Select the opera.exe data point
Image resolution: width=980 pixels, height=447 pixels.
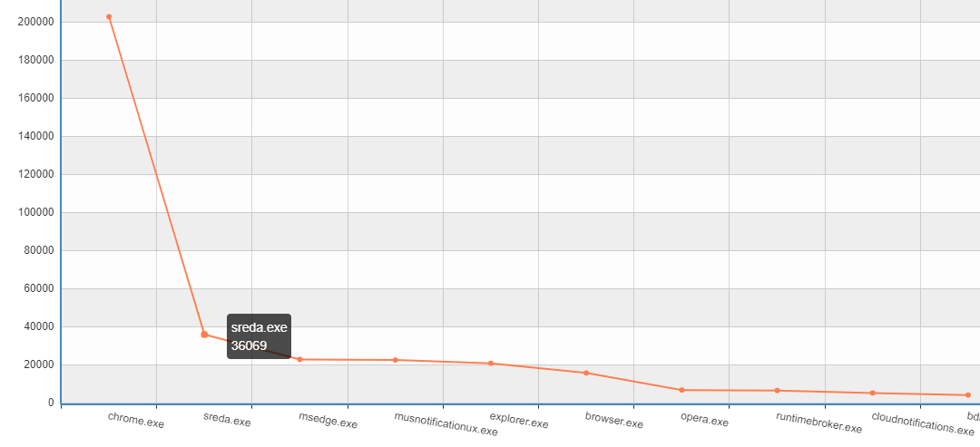click(x=681, y=390)
